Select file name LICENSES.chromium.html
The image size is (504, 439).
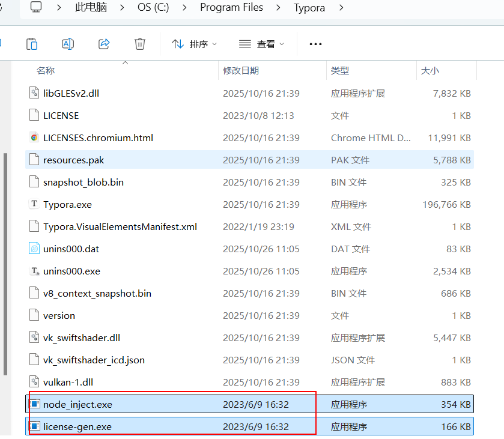[98, 138]
